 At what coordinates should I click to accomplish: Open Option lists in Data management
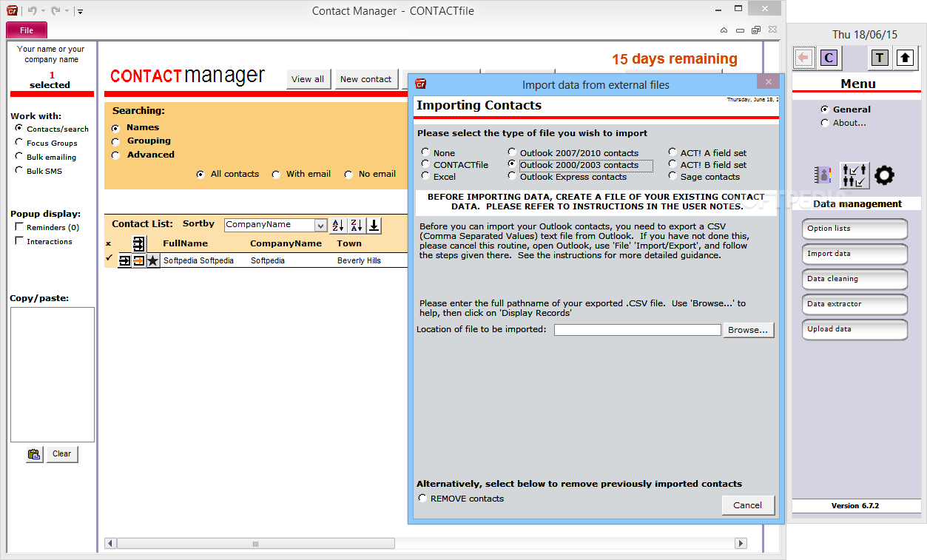point(854,229)
